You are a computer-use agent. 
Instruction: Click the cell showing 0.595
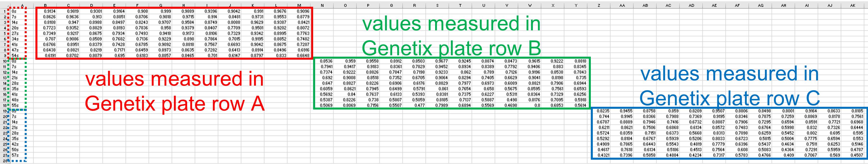[853, 133]
